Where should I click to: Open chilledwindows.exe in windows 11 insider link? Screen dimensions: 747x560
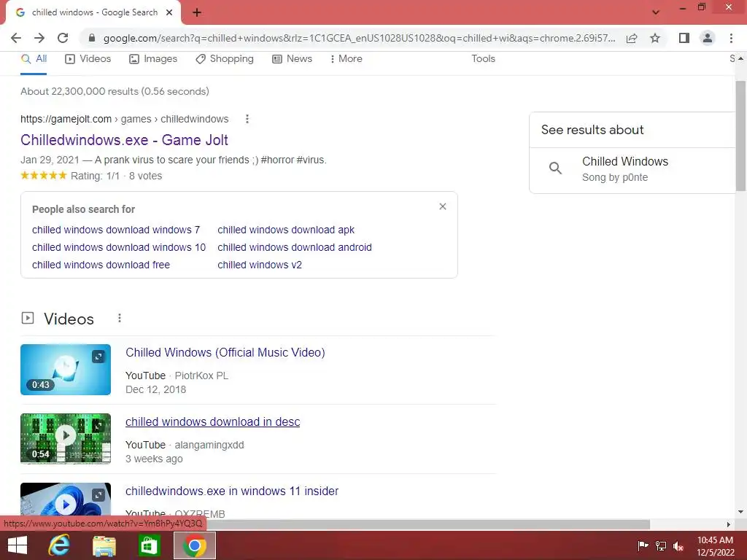232,491
